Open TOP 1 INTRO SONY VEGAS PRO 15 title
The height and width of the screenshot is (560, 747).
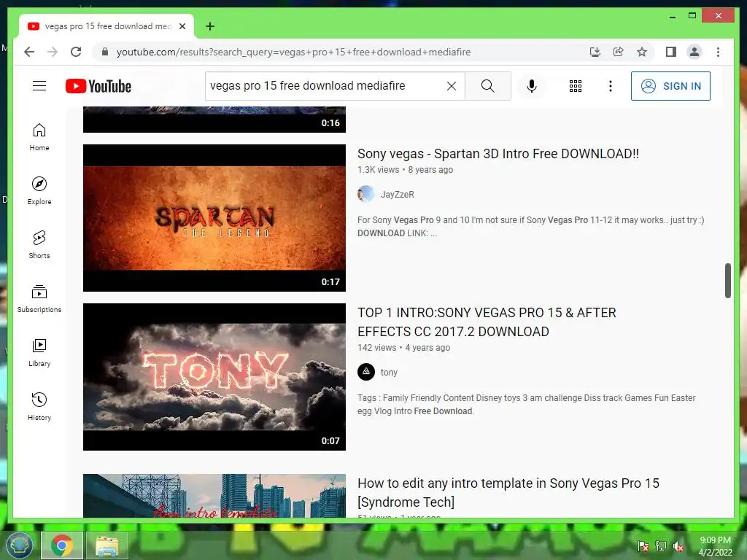pos(487,322)
